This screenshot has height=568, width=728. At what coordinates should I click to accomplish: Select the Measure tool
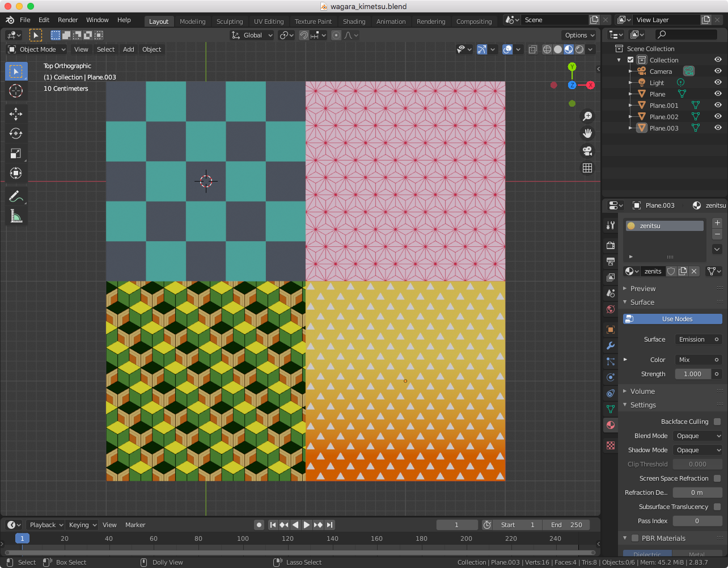[x=16, y=216]
